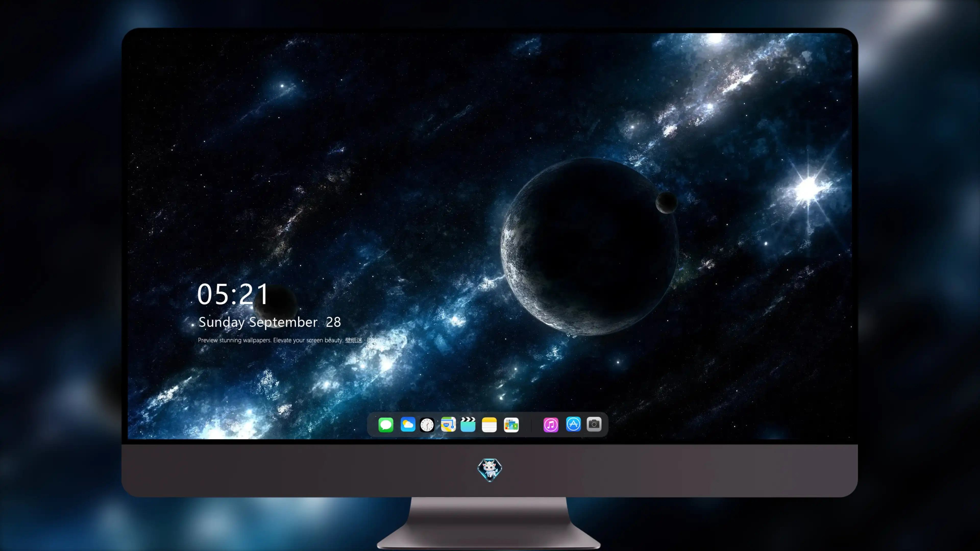Click the 05:21 clock display
This screenshot has width=980, height=551.
(x=233, y=294)
